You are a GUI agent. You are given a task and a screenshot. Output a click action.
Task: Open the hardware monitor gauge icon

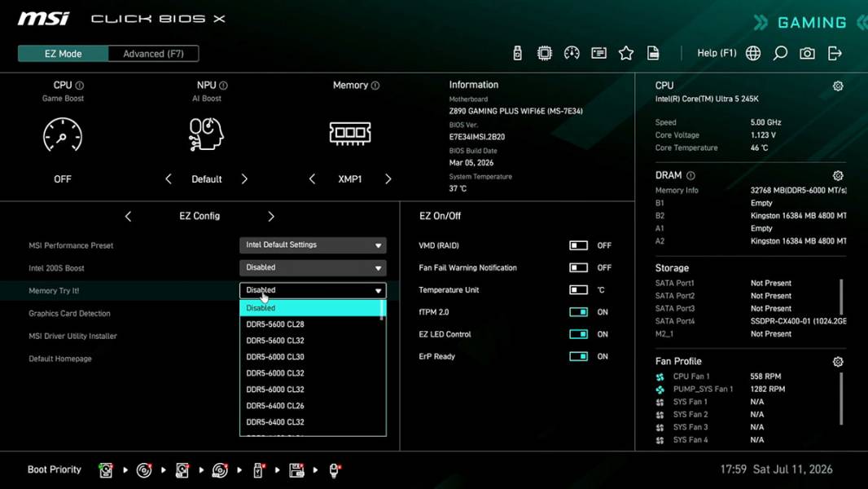pyautogui.click(x=572, y=53)
